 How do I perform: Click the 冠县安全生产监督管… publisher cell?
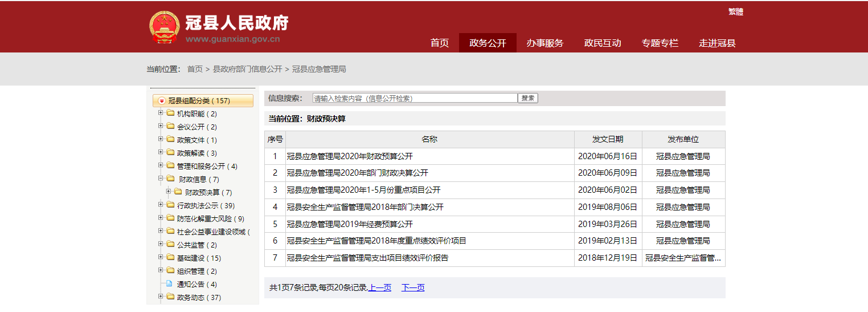point(683,258)
